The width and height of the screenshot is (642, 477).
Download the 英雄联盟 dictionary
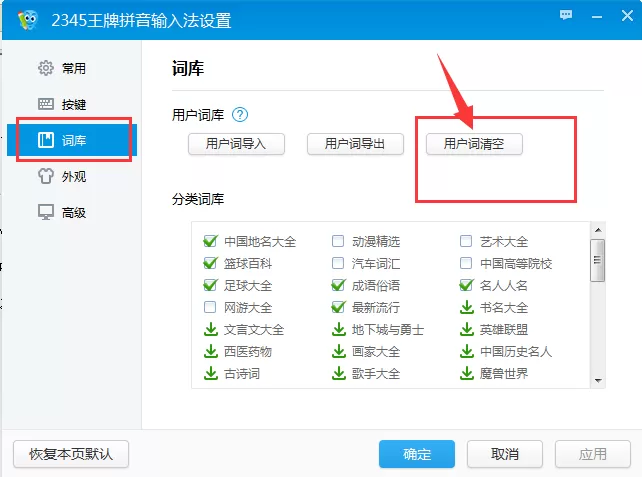(466, 330)
